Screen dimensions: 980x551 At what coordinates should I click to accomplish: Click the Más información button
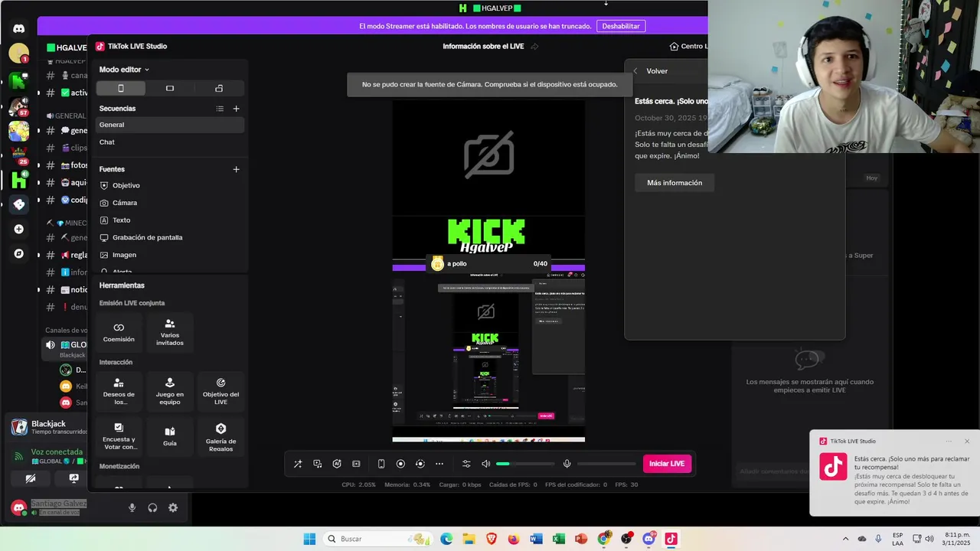pyautogui.click(x=675, y=183)
